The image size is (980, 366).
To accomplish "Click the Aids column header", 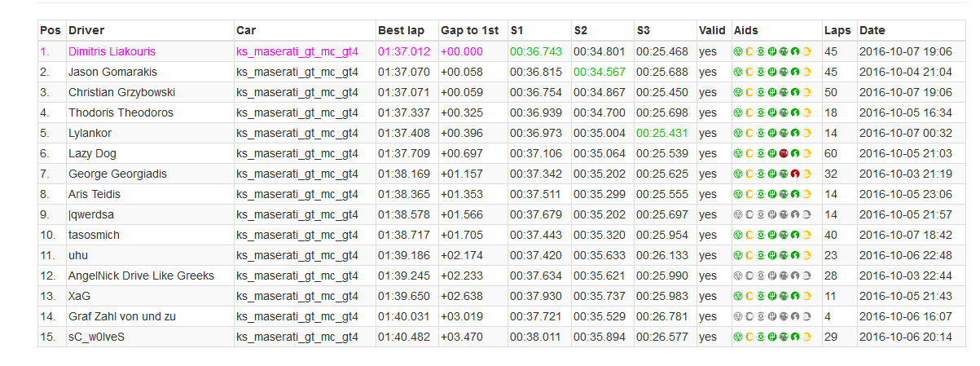I will tap(746, 31).
